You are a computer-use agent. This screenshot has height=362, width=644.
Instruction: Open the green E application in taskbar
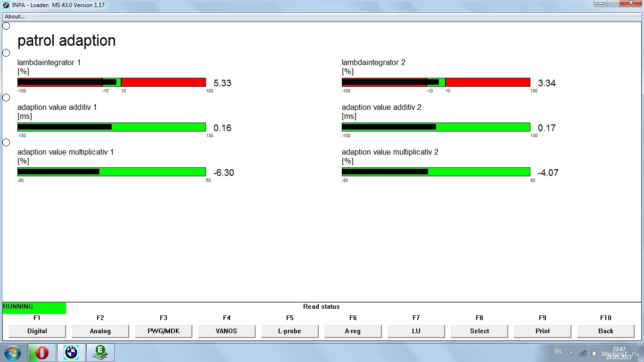pyautogui.click(x=100, y=353)
